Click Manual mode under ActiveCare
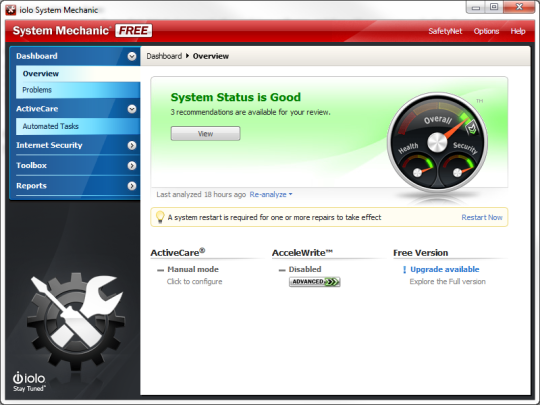 193,269
